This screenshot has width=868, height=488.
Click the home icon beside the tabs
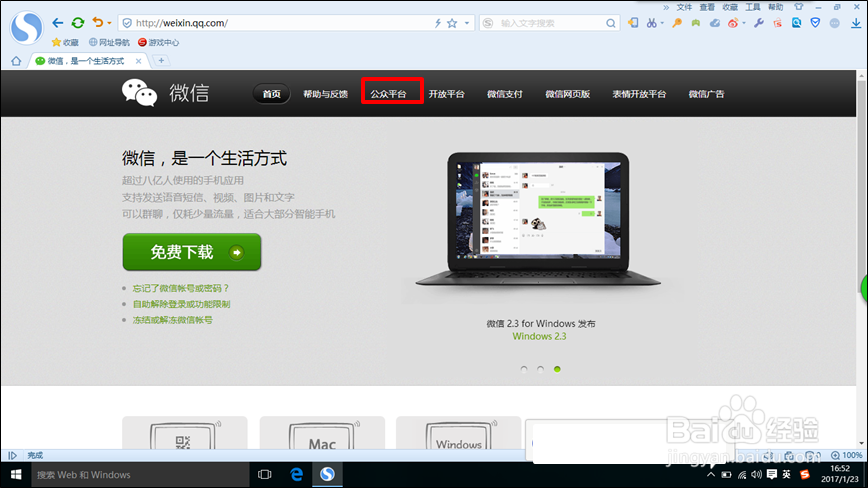[x=16, y=61]
